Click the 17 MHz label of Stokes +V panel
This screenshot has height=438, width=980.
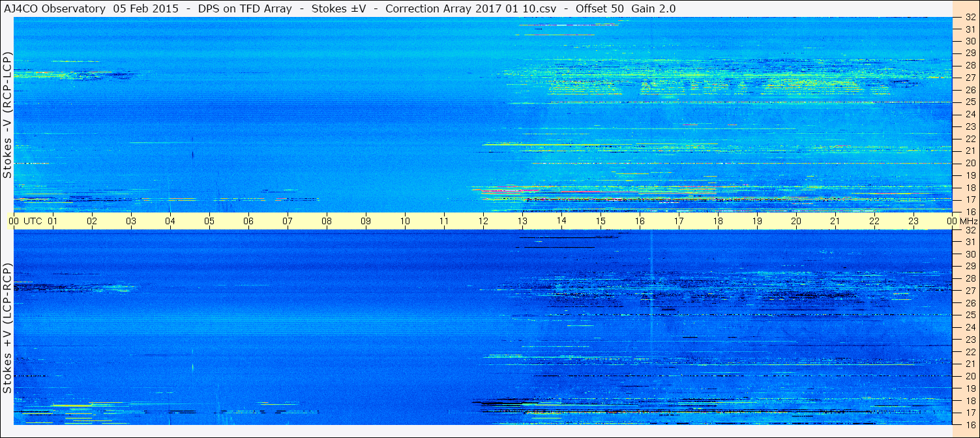click(x=970, y=413)
